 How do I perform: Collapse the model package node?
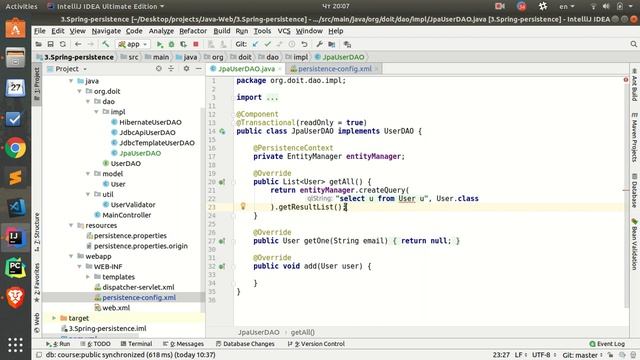tap(88, 174)
